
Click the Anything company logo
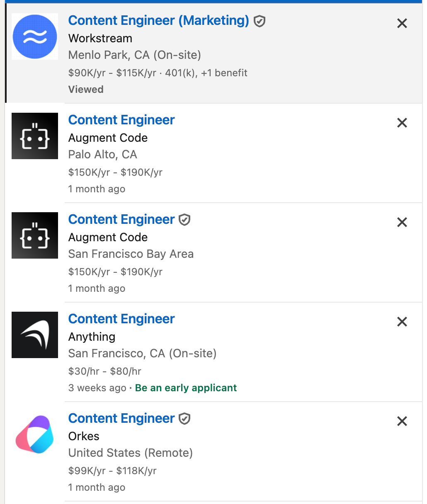35,335
